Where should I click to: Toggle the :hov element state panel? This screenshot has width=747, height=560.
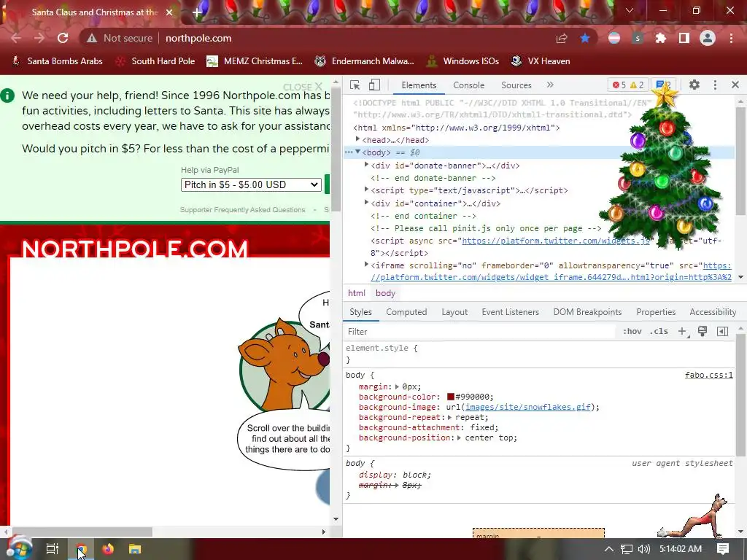(632, 332)
